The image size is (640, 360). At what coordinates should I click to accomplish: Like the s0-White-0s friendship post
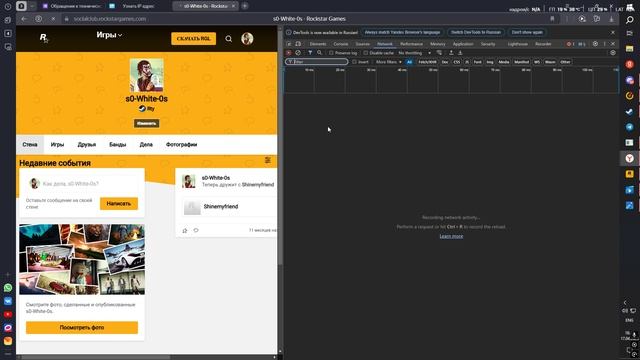tap(185, 231)
